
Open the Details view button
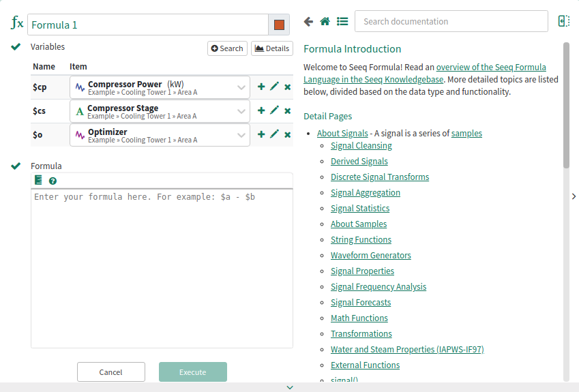click(271, 48)
